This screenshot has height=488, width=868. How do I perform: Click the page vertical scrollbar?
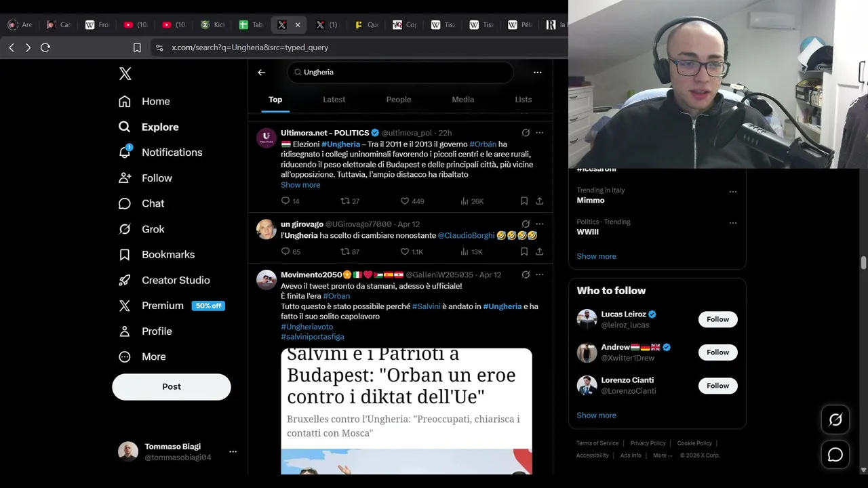coord(863,264)
